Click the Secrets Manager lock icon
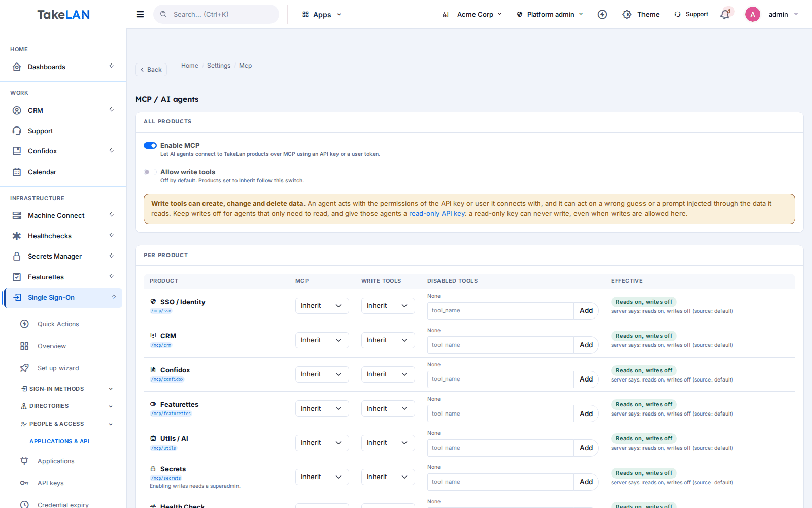This screenshot has height=508, width=812. coord(17,256)
